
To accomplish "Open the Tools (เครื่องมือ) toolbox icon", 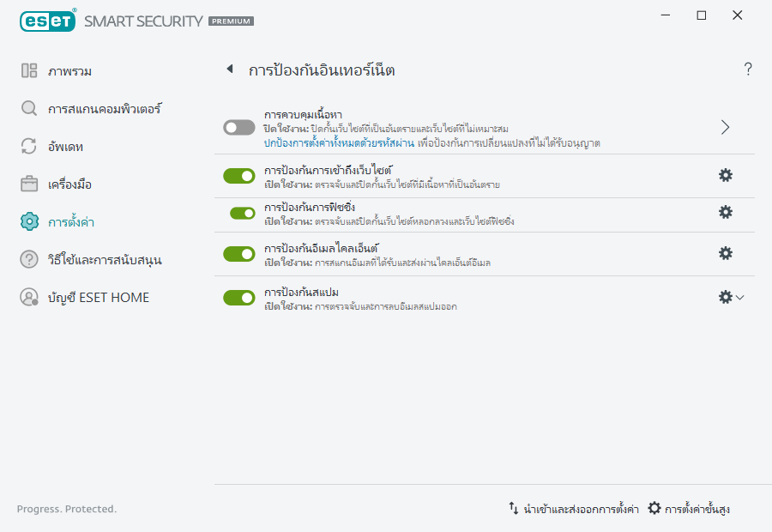I will [x=26, y=184].
